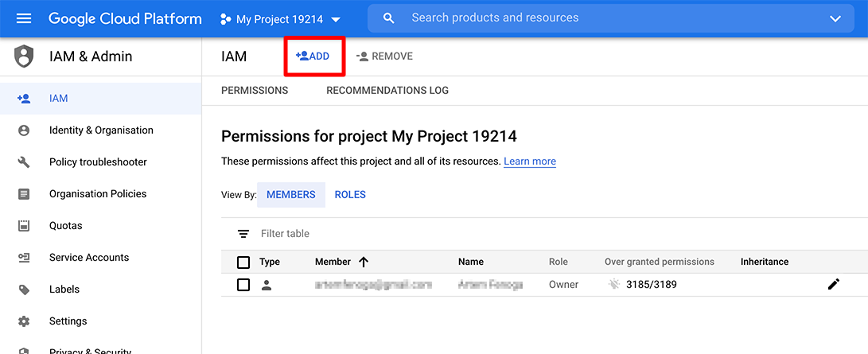This screenshot has height=354, width=868.
Task: Click the user type person icon in row
Action: click(x=267, y=285)
